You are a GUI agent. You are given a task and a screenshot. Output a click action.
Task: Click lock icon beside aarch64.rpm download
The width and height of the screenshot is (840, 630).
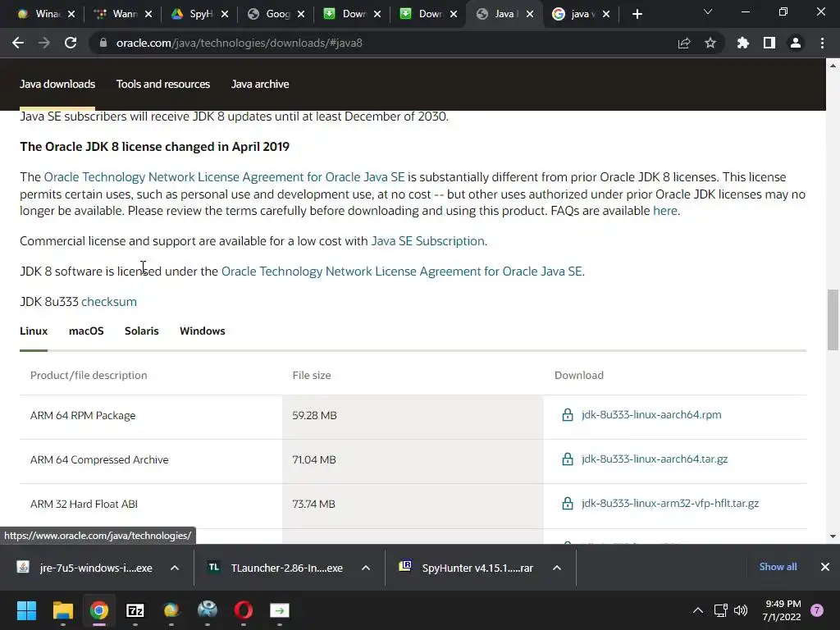point(568,414)
